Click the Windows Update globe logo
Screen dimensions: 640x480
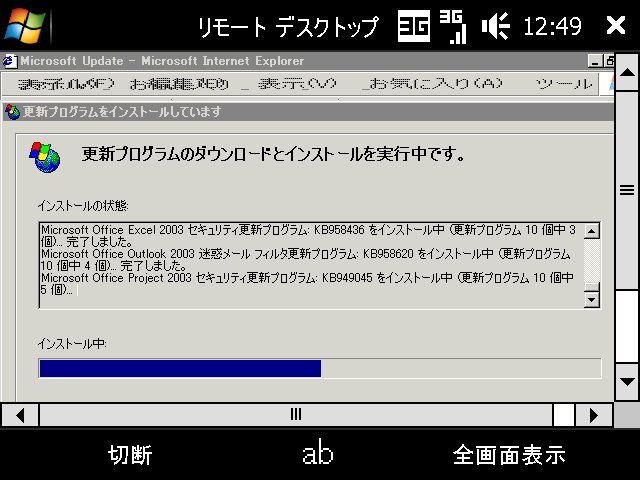click(44, 157)
